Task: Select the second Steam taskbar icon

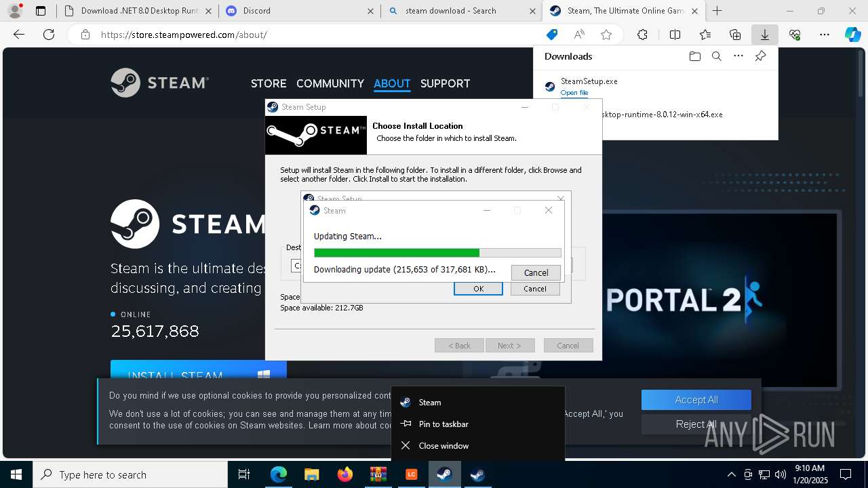Action: coord(477,474)
